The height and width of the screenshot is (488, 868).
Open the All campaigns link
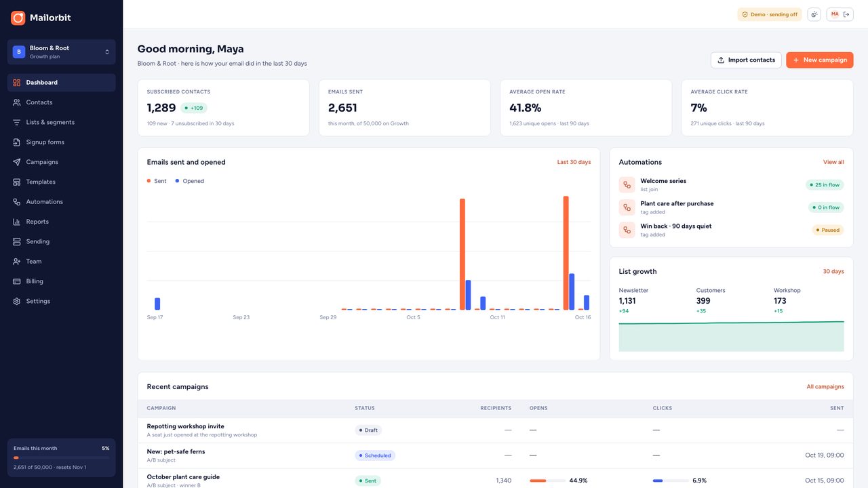tap(825, 387)
